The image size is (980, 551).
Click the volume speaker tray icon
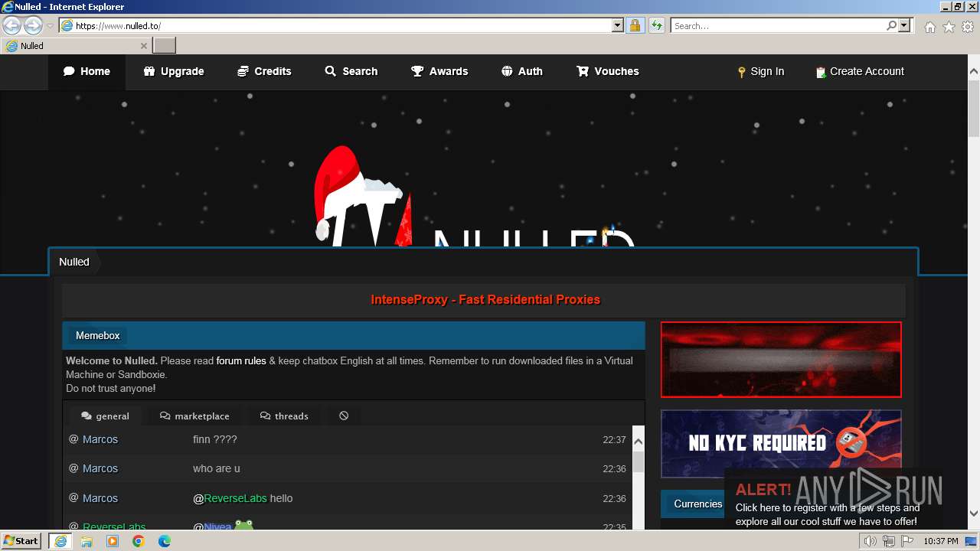[x=871, y=541]
